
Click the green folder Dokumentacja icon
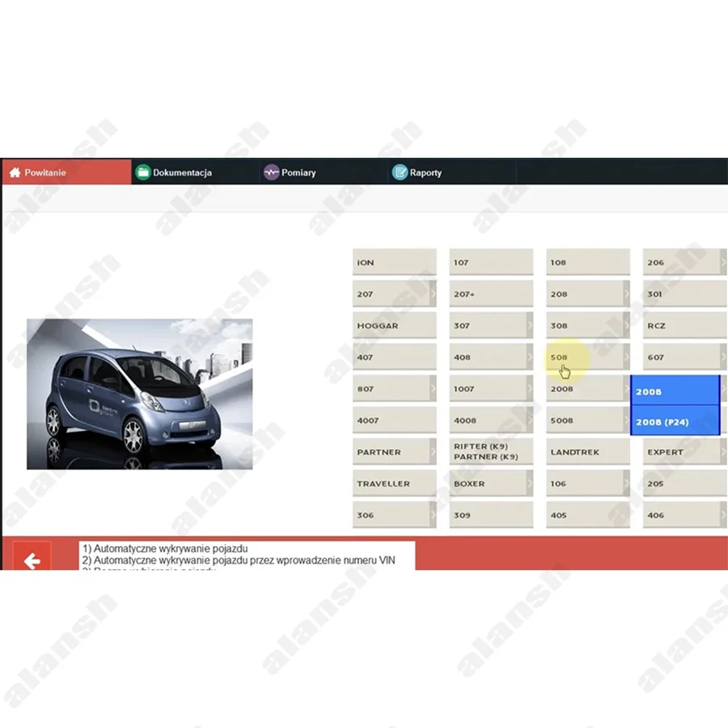143,172
